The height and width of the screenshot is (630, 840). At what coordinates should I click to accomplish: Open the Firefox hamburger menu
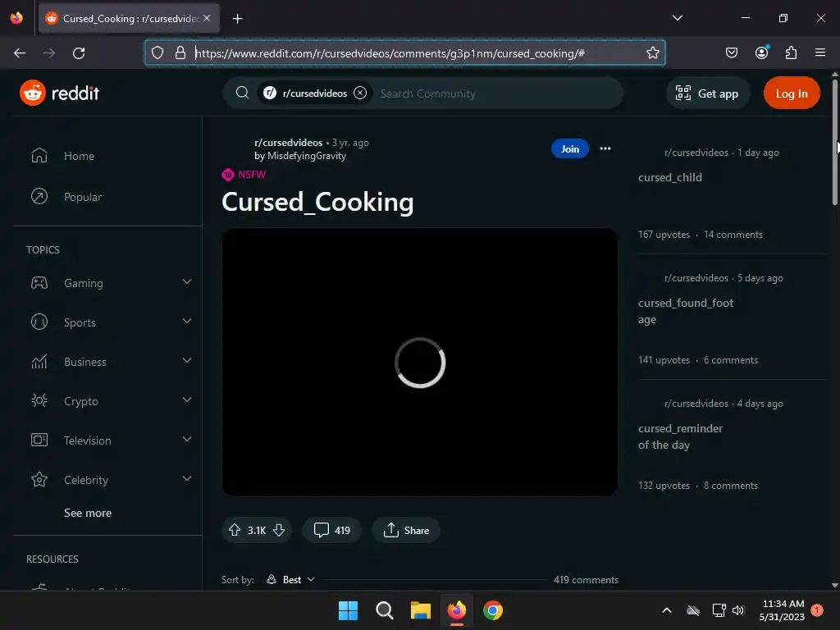coord(819,52)
